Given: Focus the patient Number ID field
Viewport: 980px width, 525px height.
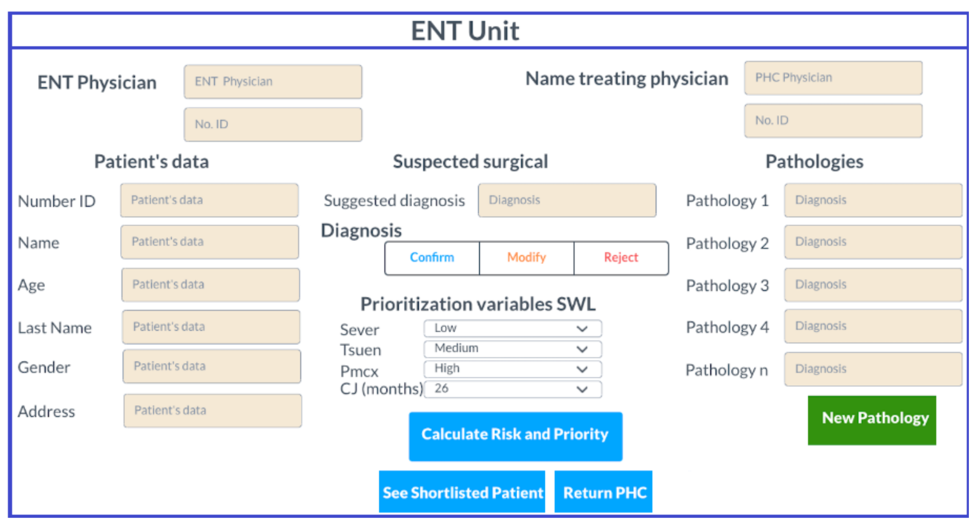Looking at the screenshot, I should click(209, 200).
